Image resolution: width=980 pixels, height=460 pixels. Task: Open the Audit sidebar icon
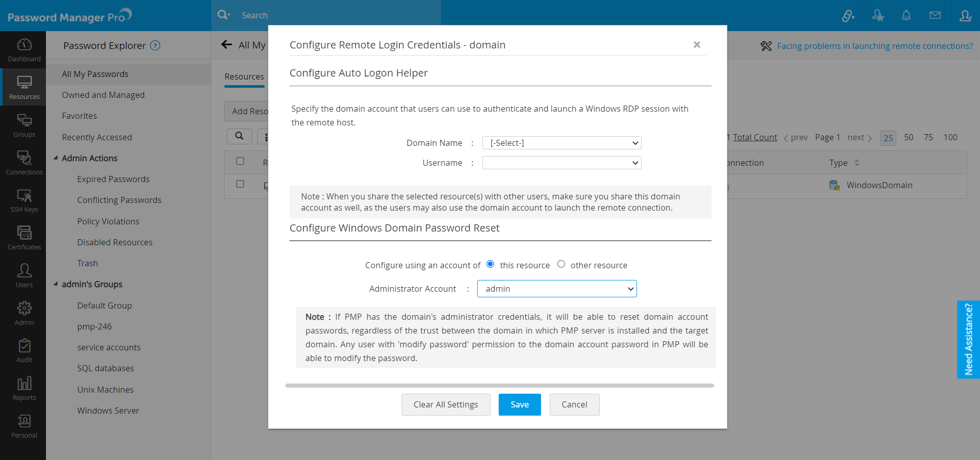tap(24, 351)
